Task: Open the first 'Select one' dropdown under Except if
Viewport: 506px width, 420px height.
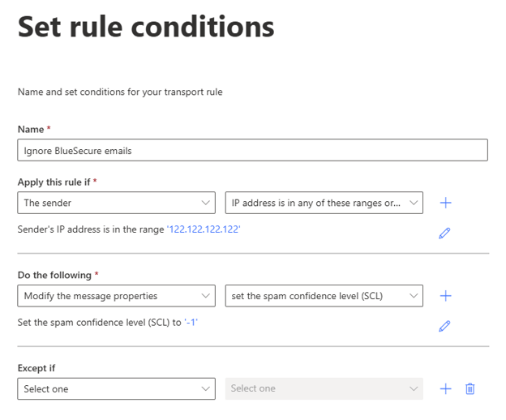Action: [117, 388]
